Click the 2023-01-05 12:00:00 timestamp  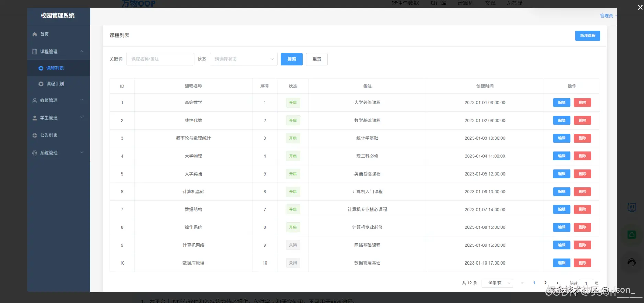[x=485, y=174]
